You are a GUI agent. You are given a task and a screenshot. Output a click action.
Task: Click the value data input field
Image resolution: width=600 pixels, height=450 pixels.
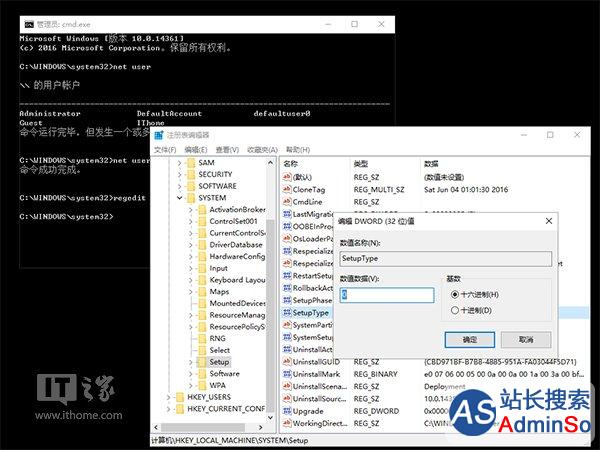(387, 295)
